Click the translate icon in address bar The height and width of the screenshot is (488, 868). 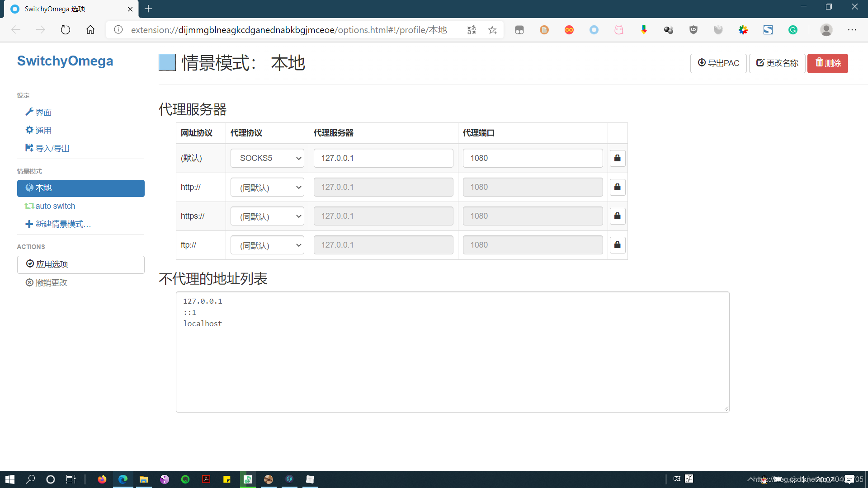[x=472, y=30]
